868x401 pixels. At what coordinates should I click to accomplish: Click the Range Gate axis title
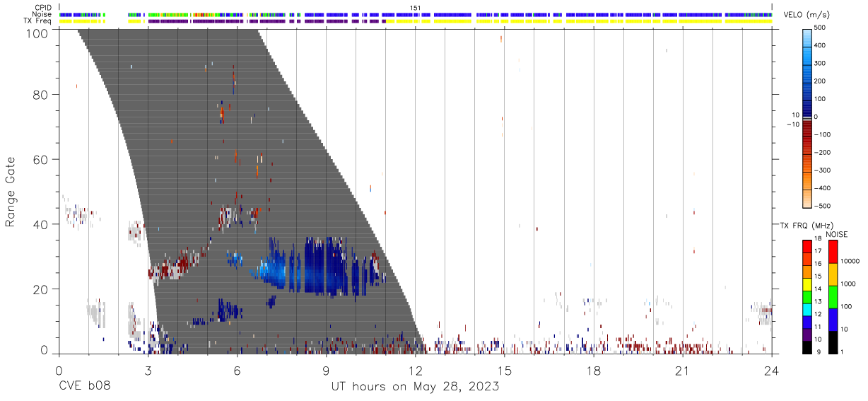point(11,192)
